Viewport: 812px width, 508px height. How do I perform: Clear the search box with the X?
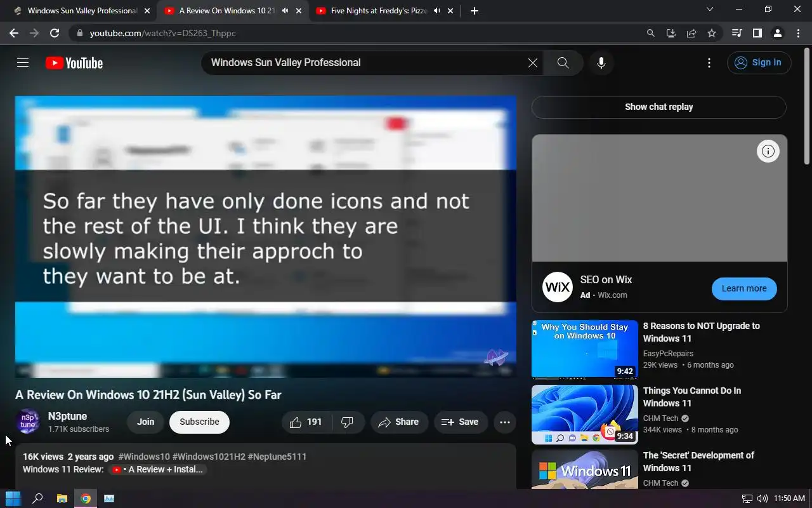click(x=533, y=63)
